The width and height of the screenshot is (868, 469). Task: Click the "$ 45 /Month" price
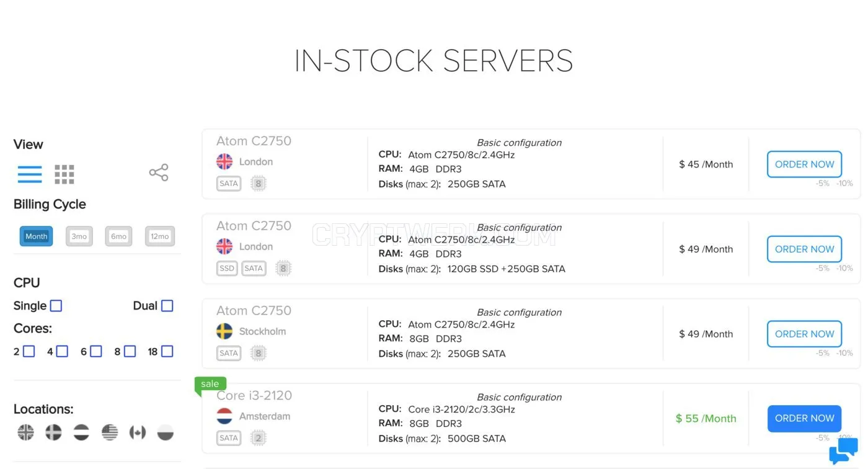click(x=706, y=164)
